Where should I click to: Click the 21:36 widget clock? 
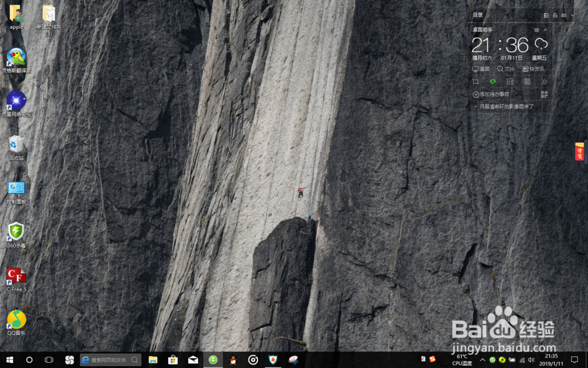[x=500, y=45]
